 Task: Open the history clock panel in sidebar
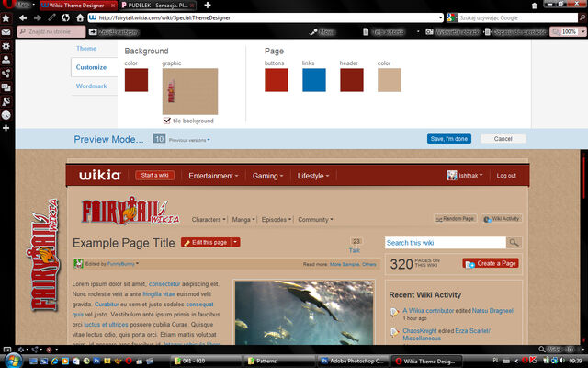click(6, 115)
